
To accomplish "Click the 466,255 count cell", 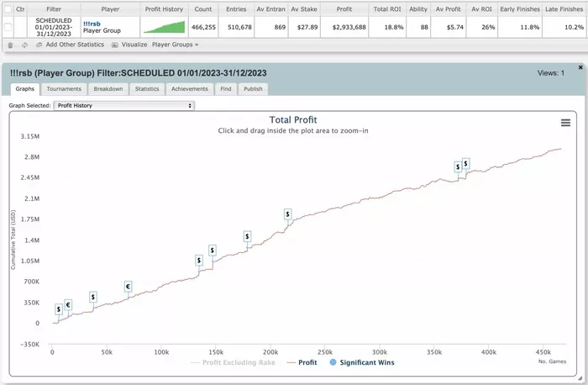I will click(203, 28).
